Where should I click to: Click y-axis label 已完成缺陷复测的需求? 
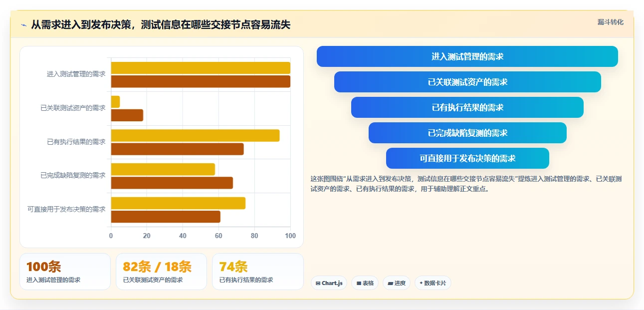(x=73, y=176)
